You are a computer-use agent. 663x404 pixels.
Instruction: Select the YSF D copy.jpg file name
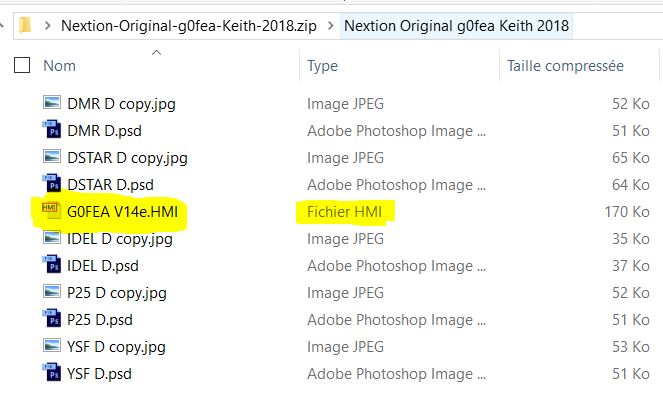point(116,347)
